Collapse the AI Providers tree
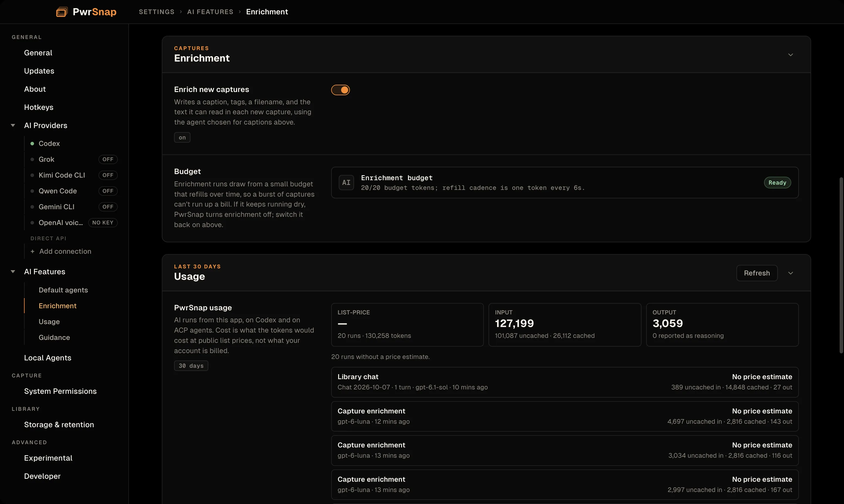The image size is (844, 504). click(x=13, y=125)
